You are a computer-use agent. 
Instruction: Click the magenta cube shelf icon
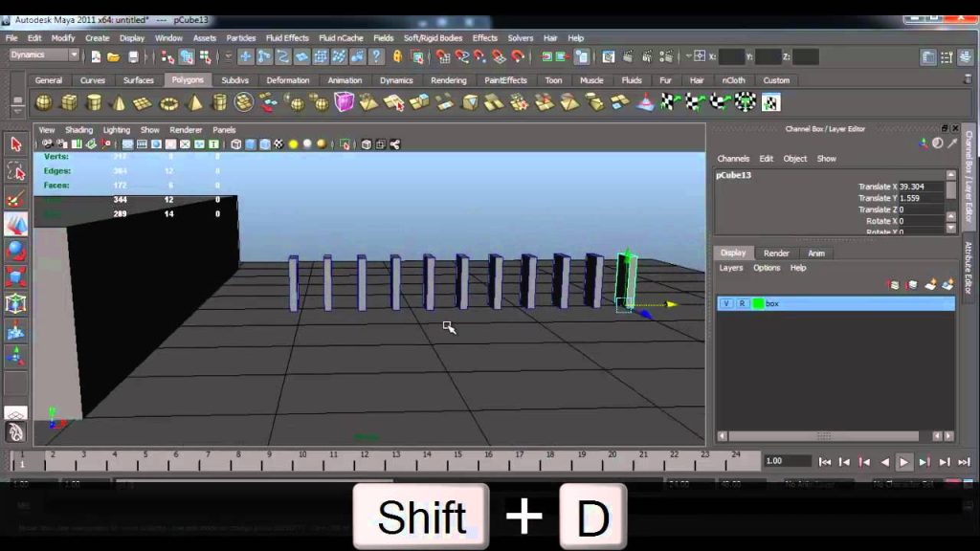(344, 101)
